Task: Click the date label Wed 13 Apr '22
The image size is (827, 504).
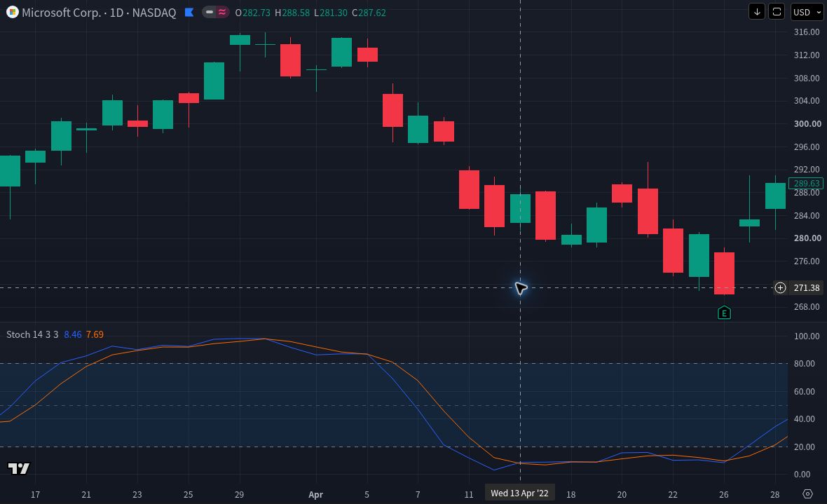Action: [519, 493]
